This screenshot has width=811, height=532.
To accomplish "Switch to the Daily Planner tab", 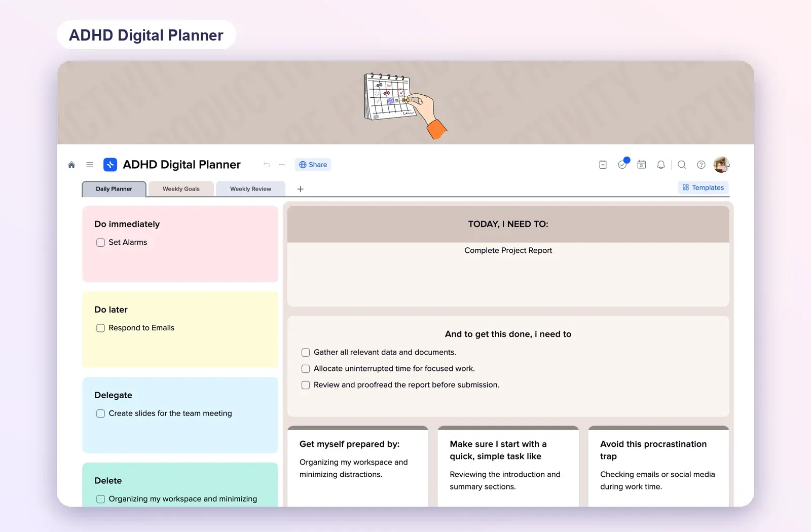I will pos(114,189).
